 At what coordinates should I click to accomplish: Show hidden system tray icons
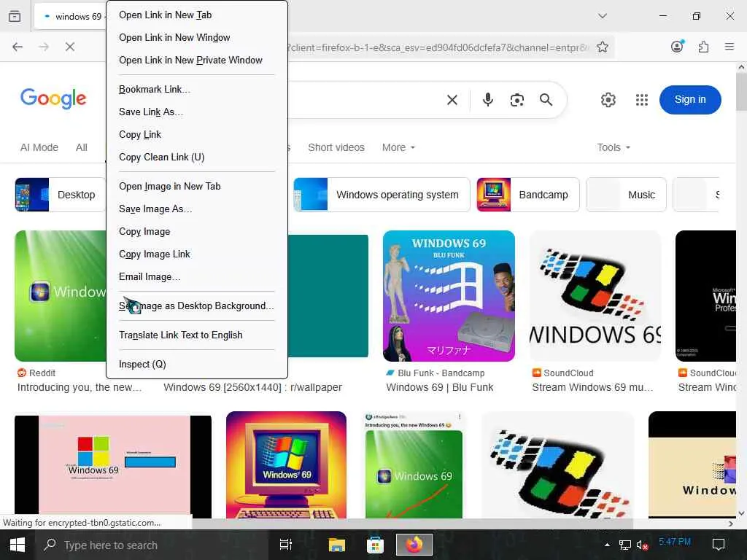(607, 545)
